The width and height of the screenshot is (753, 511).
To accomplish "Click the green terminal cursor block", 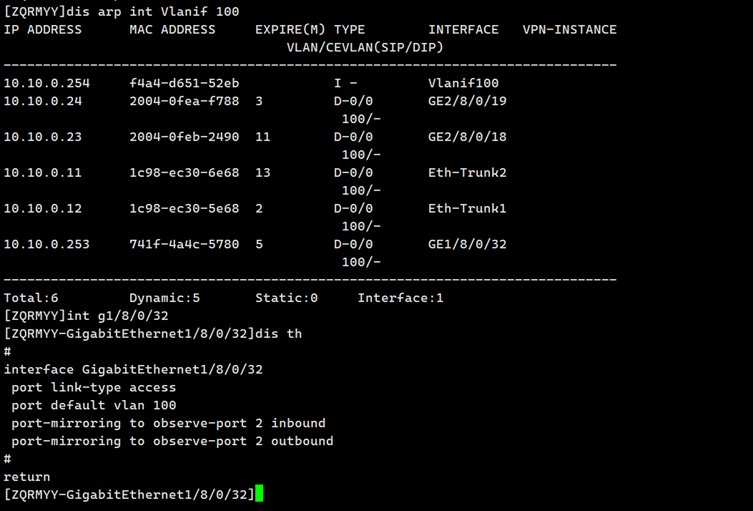I will (x=259, y=493).
